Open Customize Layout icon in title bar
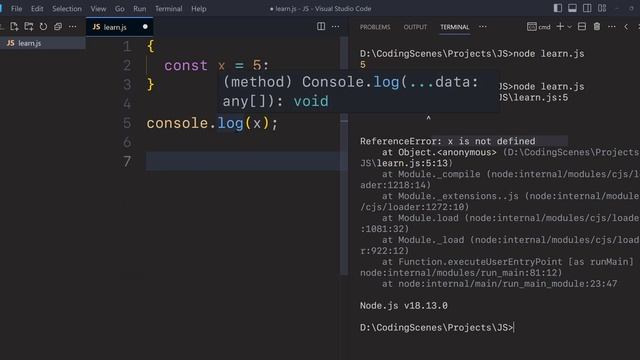Viewport: 640px width, 360px height. pyautogui.click(x=602, y=8)
